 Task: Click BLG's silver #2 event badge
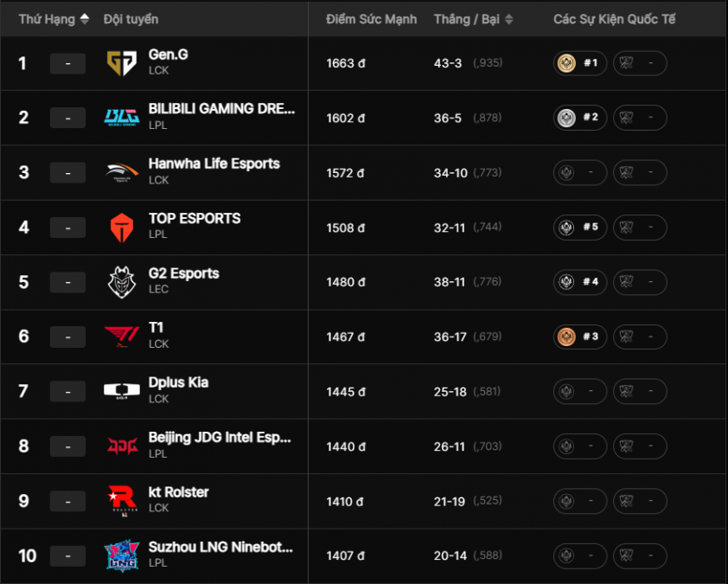pos(580,118)
